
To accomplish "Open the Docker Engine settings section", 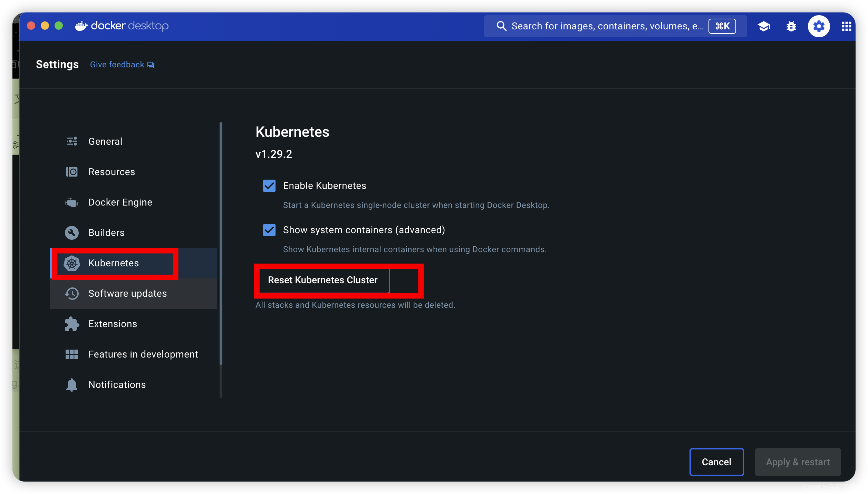I will 133,202.
